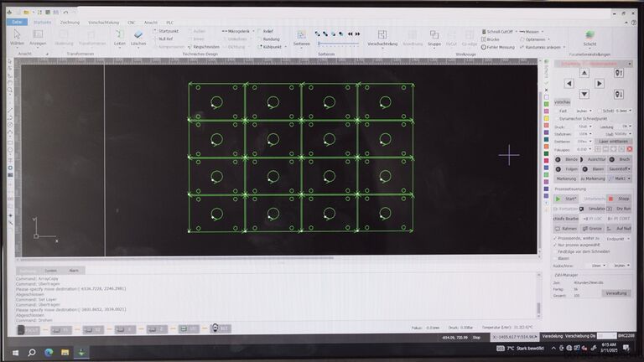The height and width of the screenshot is (362, 644).
Task: Click the Löschen eraser icon
Action: 138,36
